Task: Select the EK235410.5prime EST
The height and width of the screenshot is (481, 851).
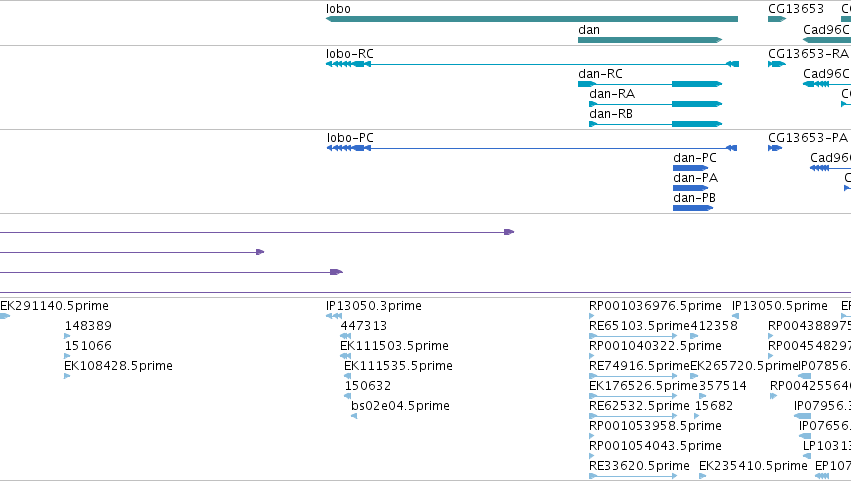Action: 753,466
